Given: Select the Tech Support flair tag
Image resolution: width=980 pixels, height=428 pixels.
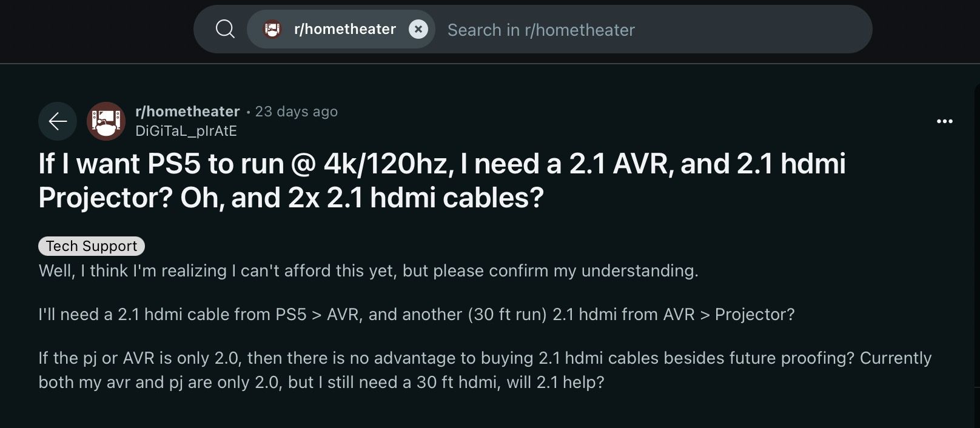Looking at the screenshot, I should point(92,246).
